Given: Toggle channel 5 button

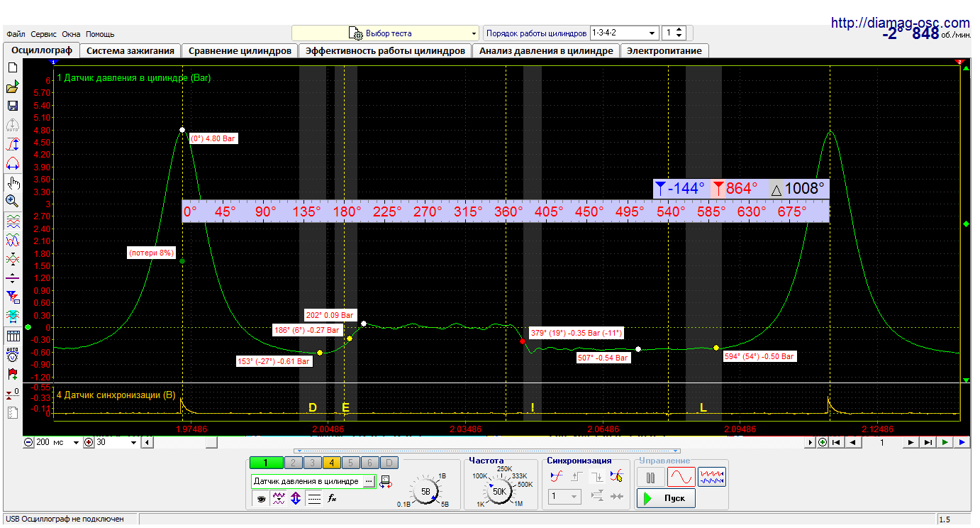Looking at the screenshot, I should click(x=351, y=463).
